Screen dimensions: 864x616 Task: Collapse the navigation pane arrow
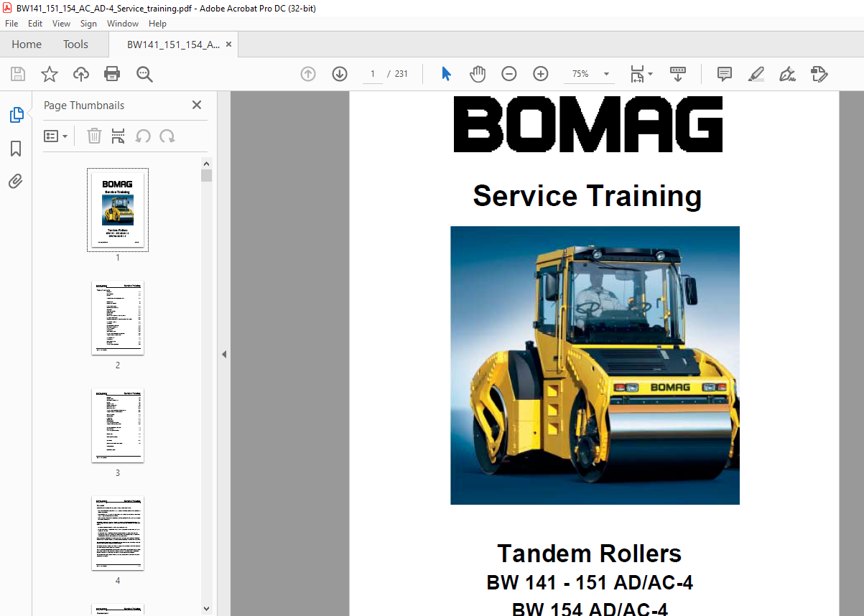coord(223,354)
